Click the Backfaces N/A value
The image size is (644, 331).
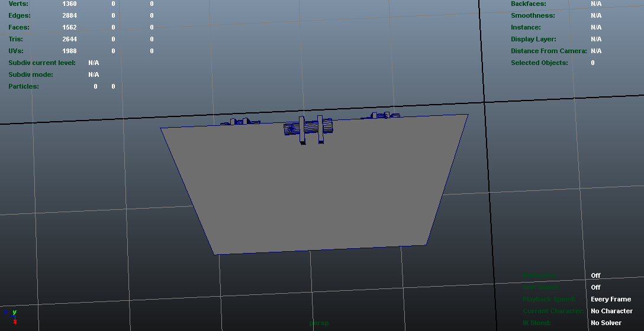click(596, 4)
